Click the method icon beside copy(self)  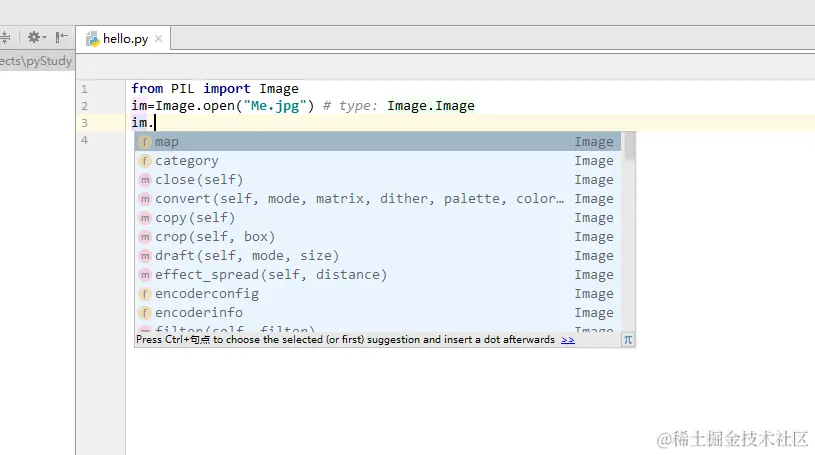[145, 218]
